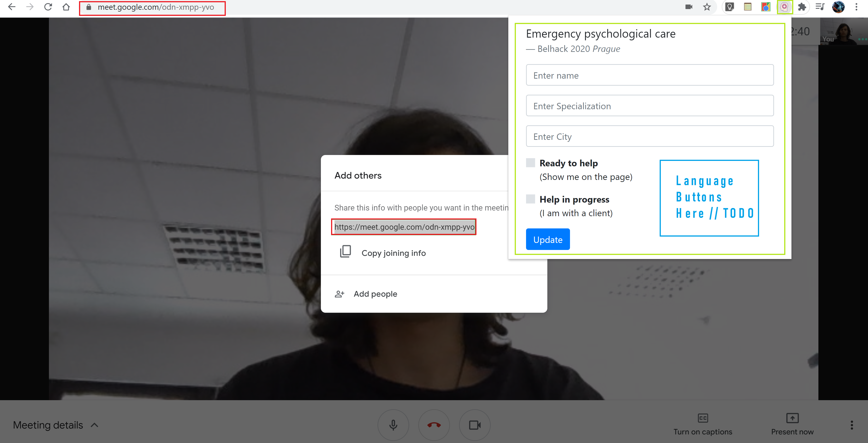The image size is (868, 443).
Task: Click the Copy joining info icon
Action: point(345,253)
